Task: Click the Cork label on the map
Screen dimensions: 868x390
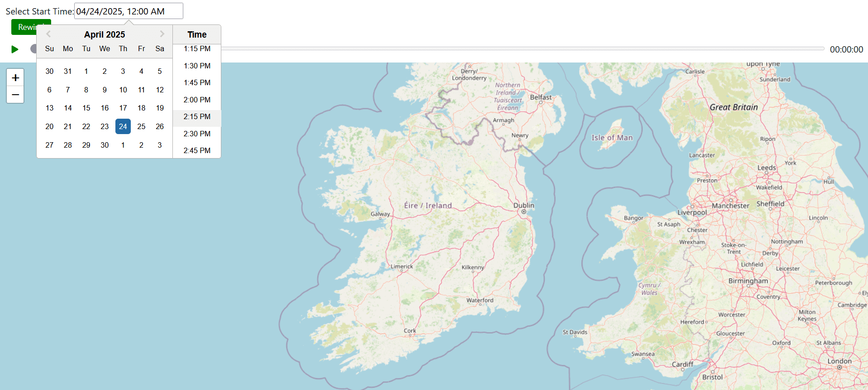Action: (410, 331)
